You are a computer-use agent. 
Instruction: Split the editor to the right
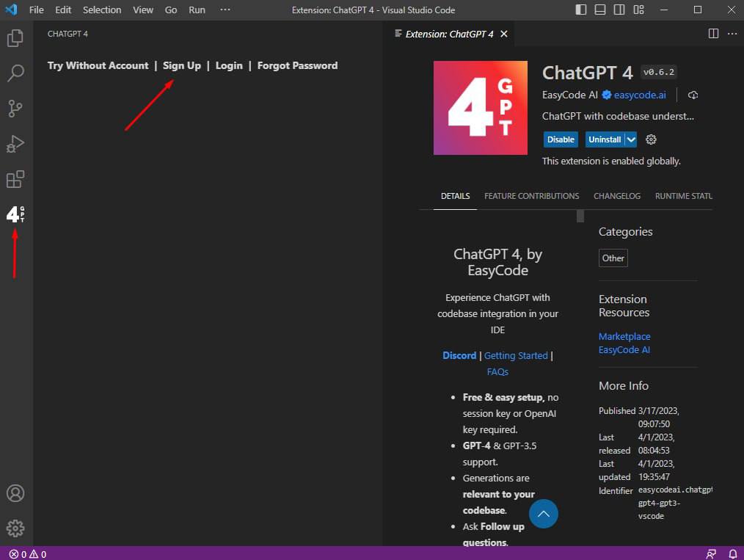pos(713,33)
